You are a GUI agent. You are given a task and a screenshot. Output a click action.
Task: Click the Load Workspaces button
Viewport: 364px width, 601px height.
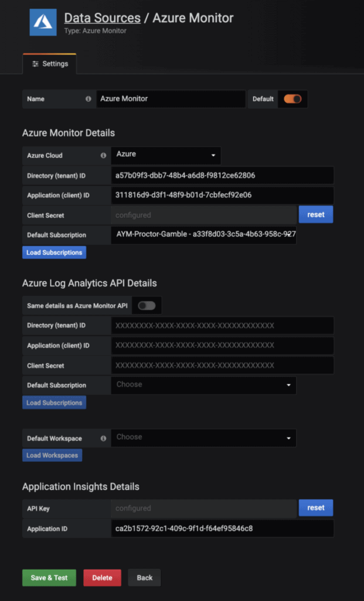(x=52, y=455)
